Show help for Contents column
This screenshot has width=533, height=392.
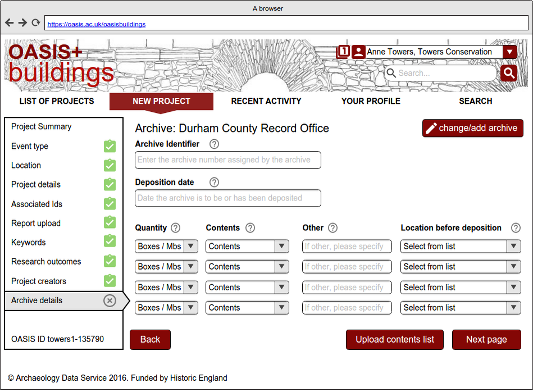[x=250, y=228]
